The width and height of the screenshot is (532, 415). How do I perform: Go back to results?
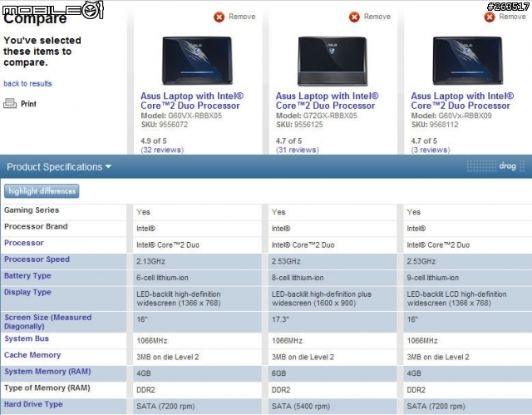point(27,83)
